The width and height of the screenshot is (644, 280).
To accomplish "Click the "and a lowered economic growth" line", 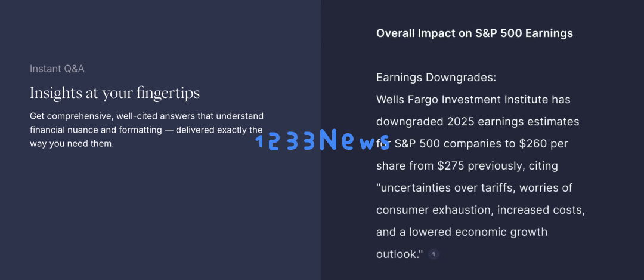I will [x=462, y=232].
